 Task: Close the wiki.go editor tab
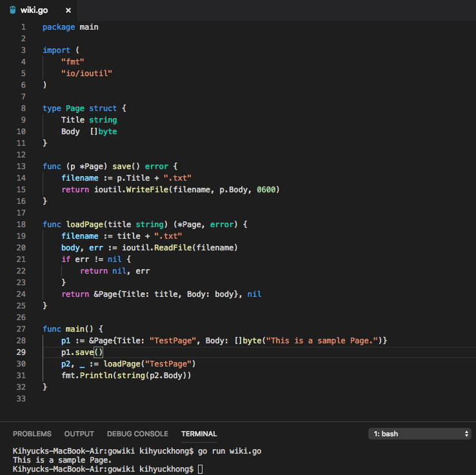pos(68,10)
